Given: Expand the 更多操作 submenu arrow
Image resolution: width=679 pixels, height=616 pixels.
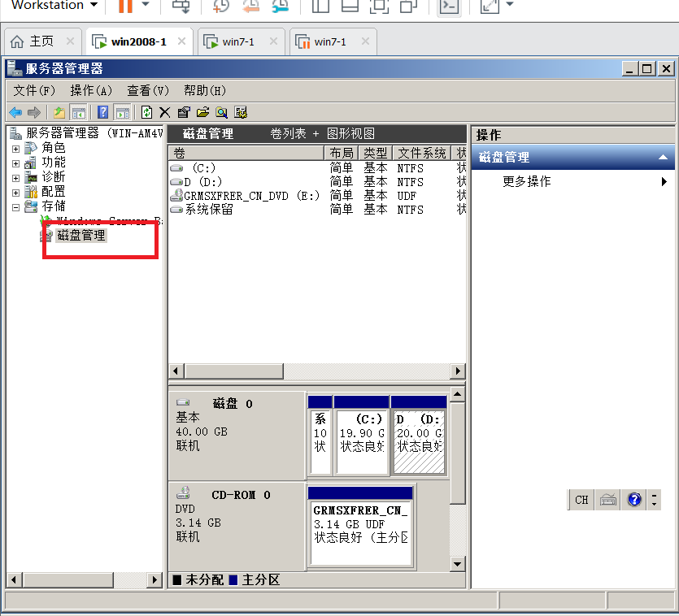Looking at the screenshot, I should click(x=666, y=181).
